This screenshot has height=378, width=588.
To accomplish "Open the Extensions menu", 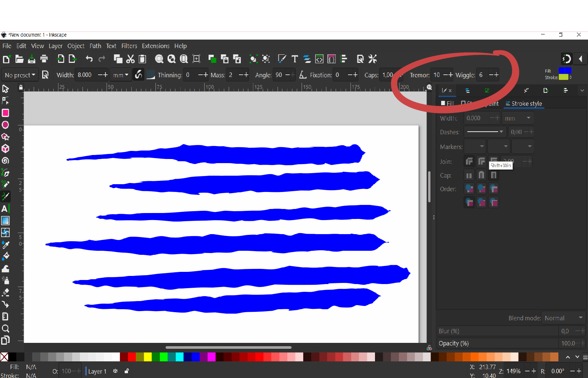I will point(155,46).
